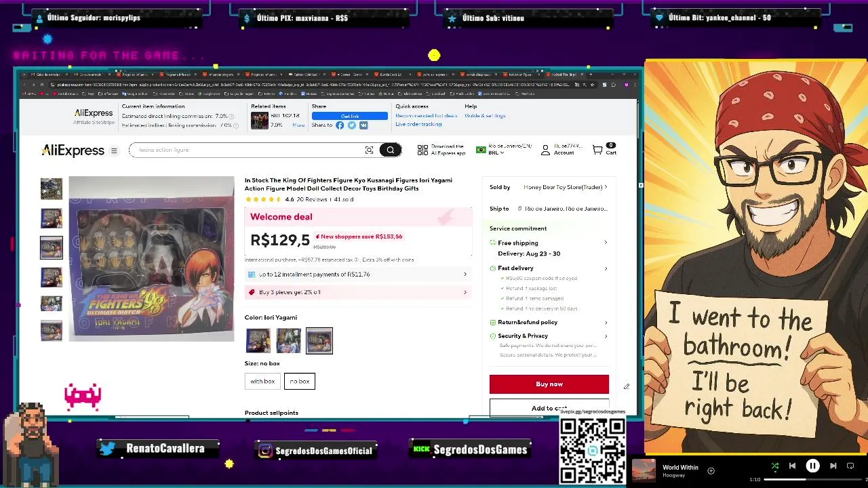Click the AliExpress logo on store header
The height and width of the screenshot is (488, 868).
point(73,150)
